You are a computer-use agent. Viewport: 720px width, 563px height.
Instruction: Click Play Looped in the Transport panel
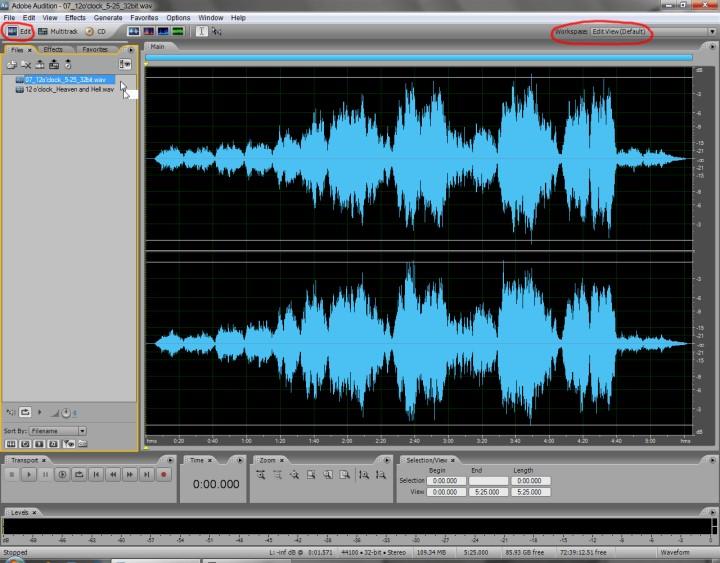pyautogui.click(x=79, y=474)
